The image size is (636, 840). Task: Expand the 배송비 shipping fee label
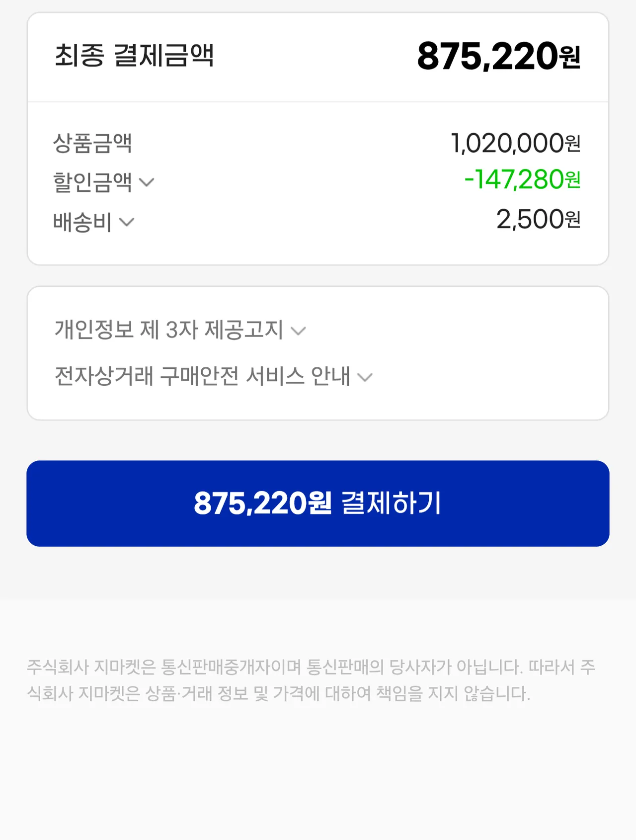pyautogui.click(x=82, y=222)
